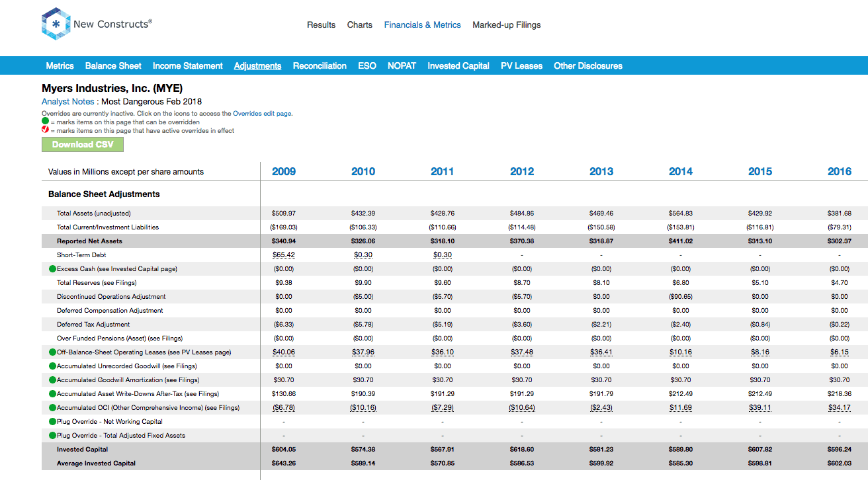Open the Other Disclosures tab
868x480 pixels.
tap(588, 66)
